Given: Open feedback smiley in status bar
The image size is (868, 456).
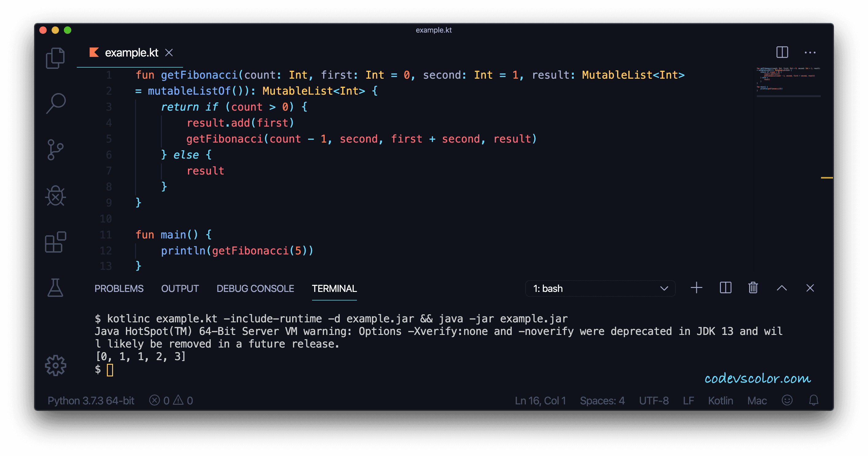Looking at the screenshot, I should point(787,400).
